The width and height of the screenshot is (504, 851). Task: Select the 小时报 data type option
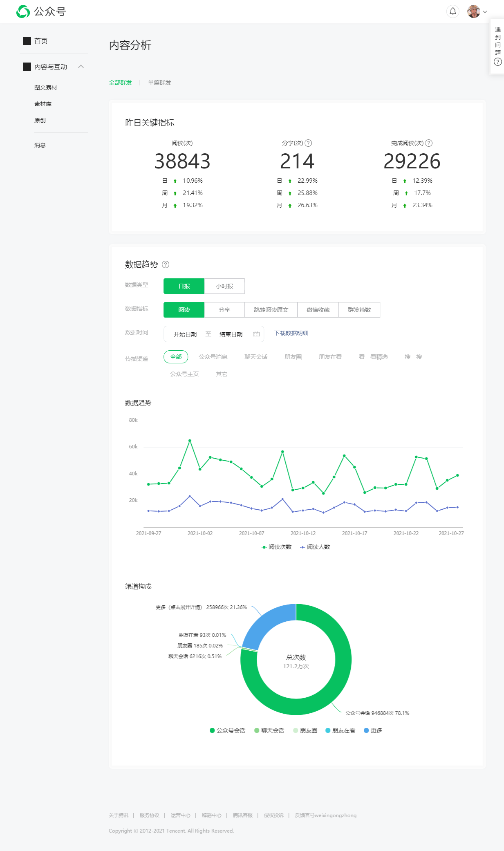point(224,286)
